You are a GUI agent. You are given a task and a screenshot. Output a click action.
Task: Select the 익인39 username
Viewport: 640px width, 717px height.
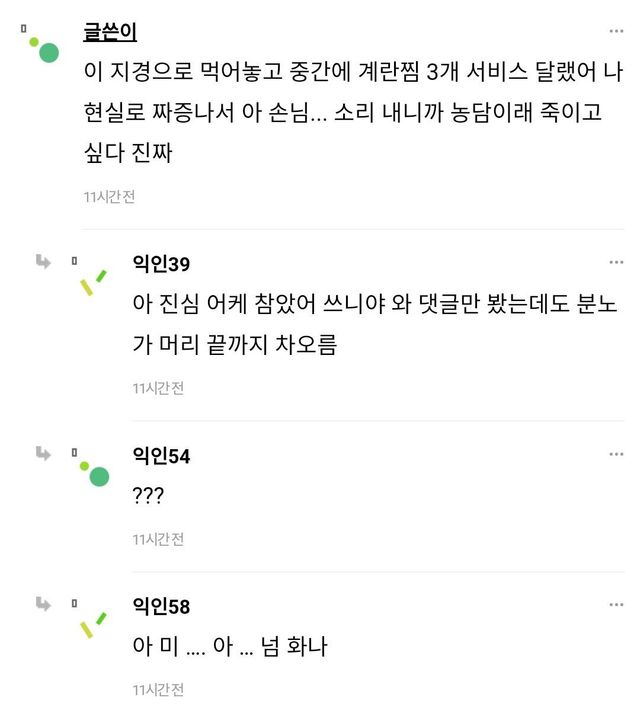tap(161, 263)
